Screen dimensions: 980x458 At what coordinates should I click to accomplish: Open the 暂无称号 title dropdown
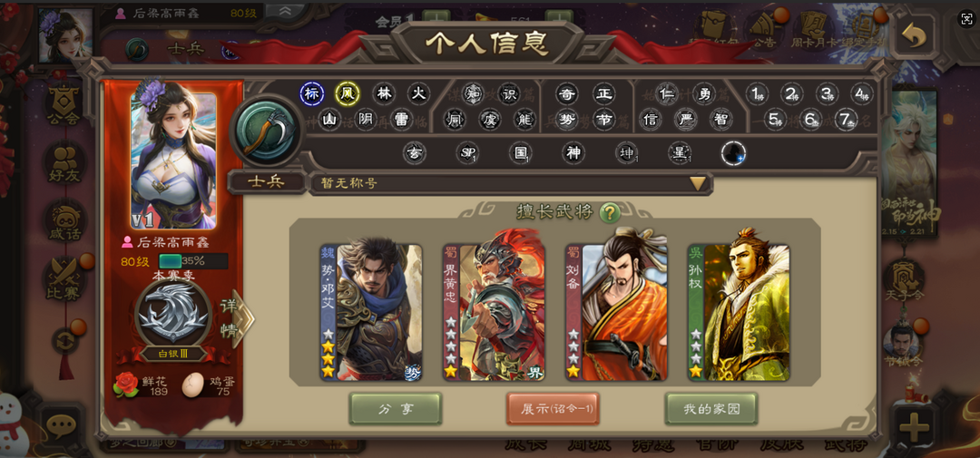(511, 184)
